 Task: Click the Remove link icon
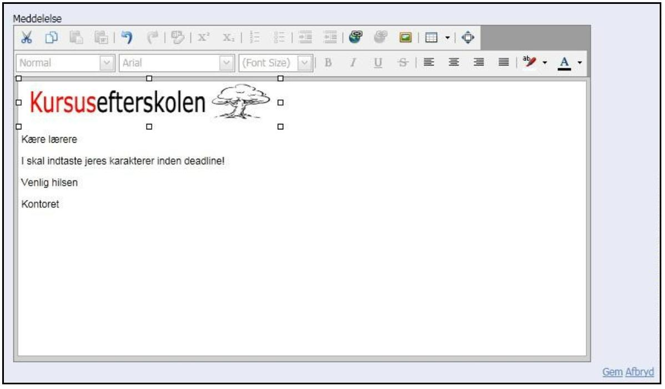380,37
